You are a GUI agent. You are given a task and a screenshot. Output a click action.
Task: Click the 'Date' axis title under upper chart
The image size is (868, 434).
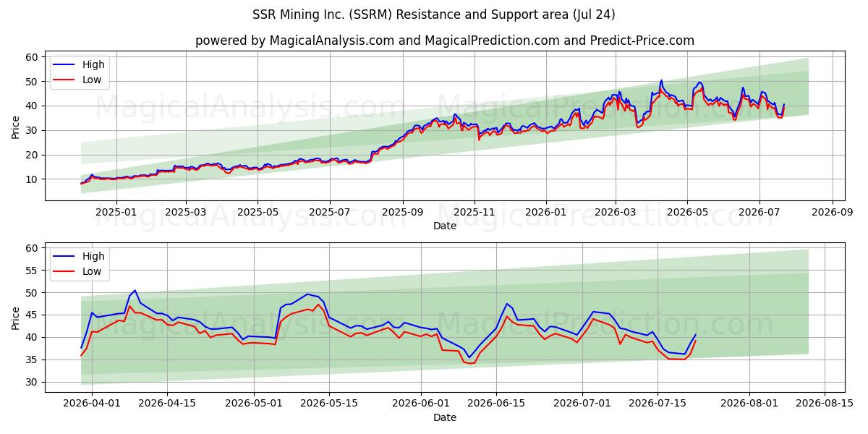click(445, 226)
